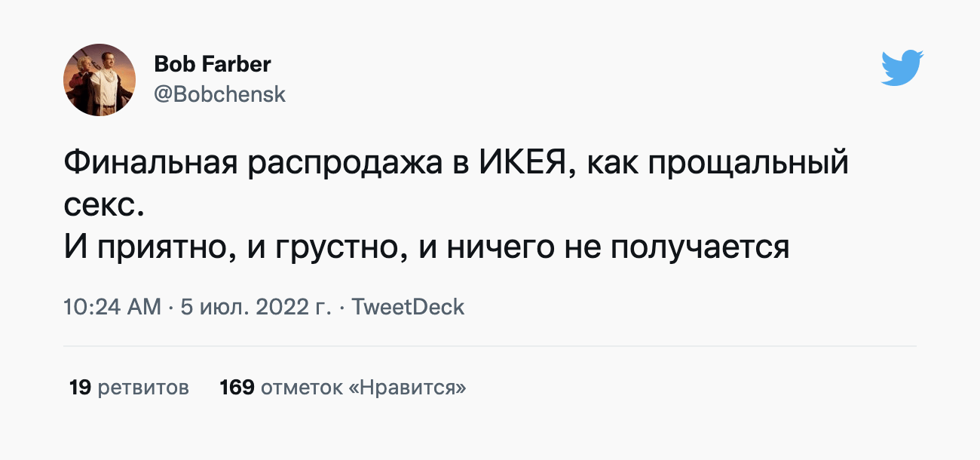
Task: View the 169 отметок «Нравится» list
Action: coord(342,388)
